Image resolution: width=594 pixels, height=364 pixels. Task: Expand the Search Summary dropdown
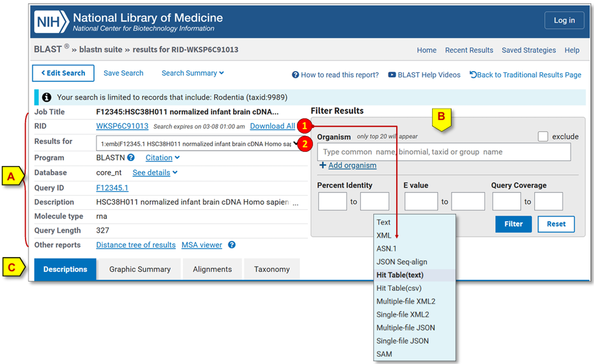[x=193, y=73]
